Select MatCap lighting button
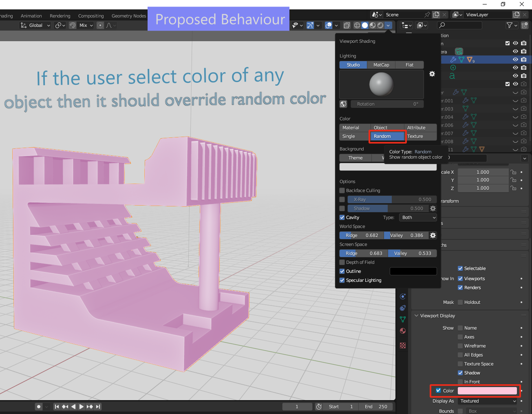 (381, 65)
